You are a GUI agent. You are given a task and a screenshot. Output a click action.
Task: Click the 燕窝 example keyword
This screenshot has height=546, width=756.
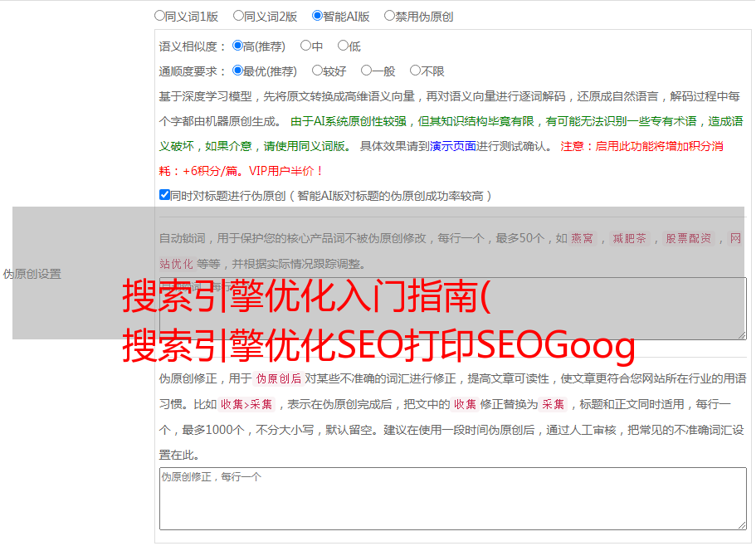pos(582,238)
